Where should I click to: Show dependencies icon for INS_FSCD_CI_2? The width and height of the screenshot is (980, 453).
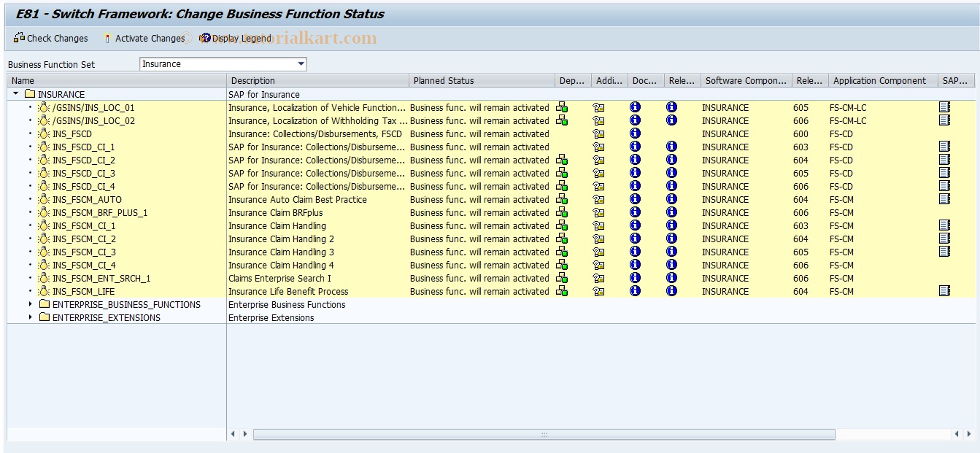562,160
